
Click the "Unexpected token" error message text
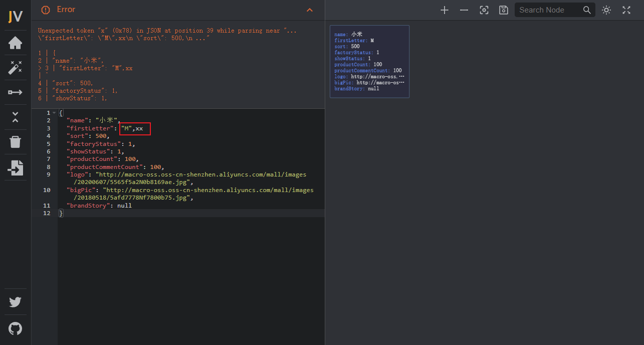167,34
